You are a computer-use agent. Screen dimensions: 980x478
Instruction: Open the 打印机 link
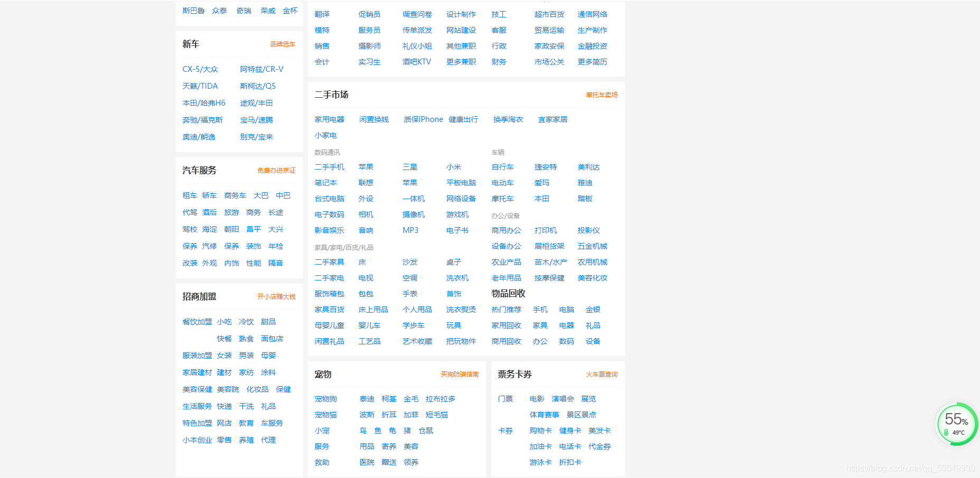tap(545, 230)
